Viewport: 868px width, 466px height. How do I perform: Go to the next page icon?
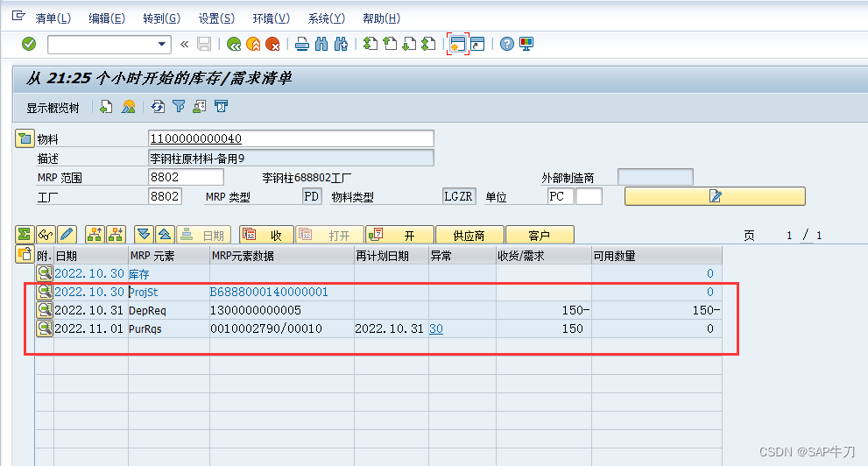coord(409,44)
